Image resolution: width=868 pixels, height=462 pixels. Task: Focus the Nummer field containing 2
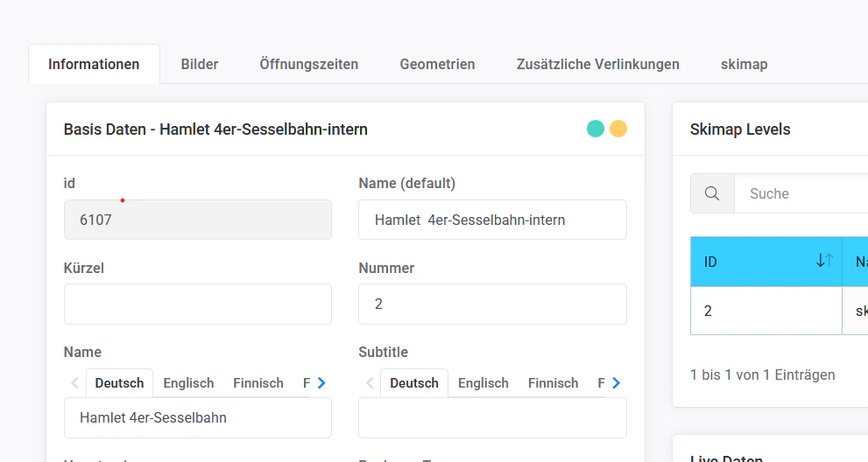[x=492, y=304]
